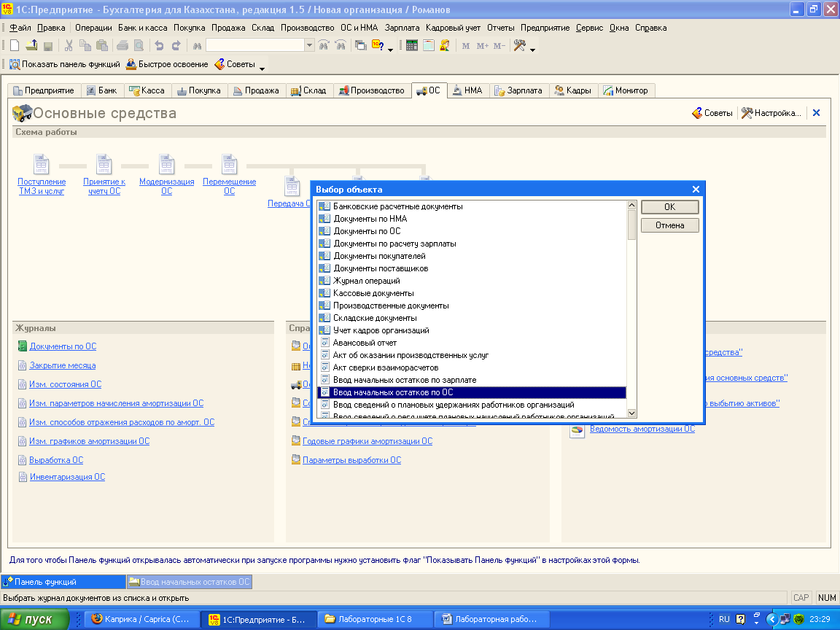840x630 pixels.
Task: Open the Банк и касса menu
Action: click(x=142, y=28)
